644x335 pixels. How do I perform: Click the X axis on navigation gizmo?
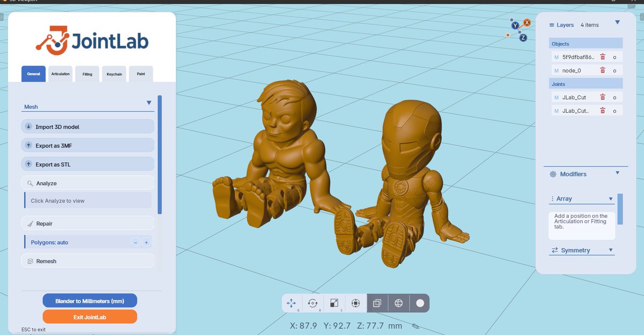(527, 23)
